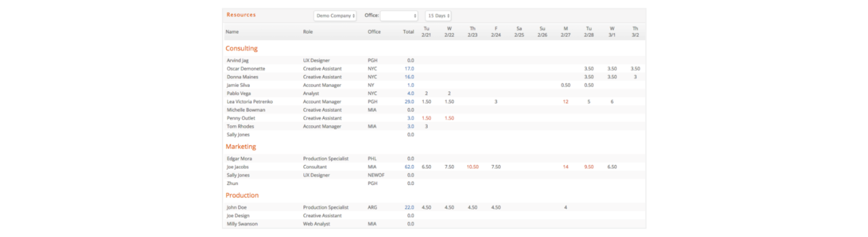Open Tom Rhodes's 3.0 total
Screen dimensions: 868x237
[411, 126]
